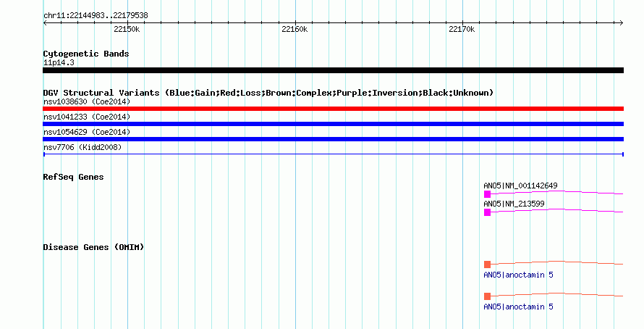Click the second orange OMIM ANO5 exon box
Viewport: 644px width, 329px height.
tap(487, 296)
